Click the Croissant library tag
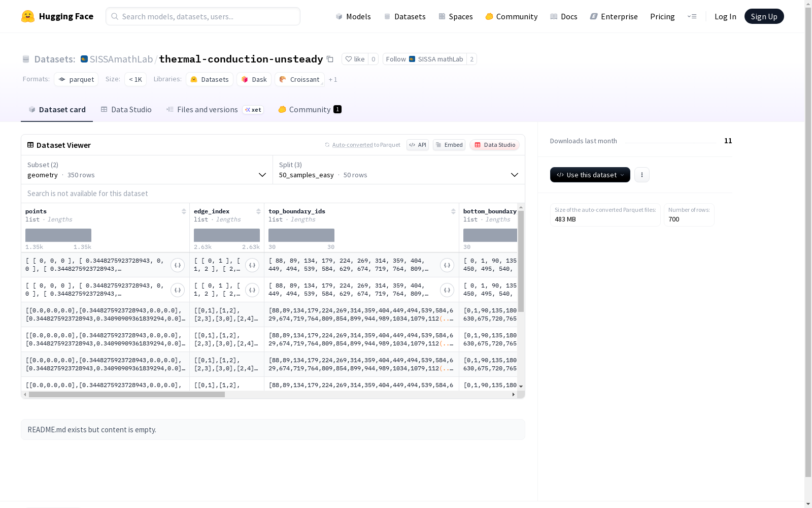 point(299,79)
